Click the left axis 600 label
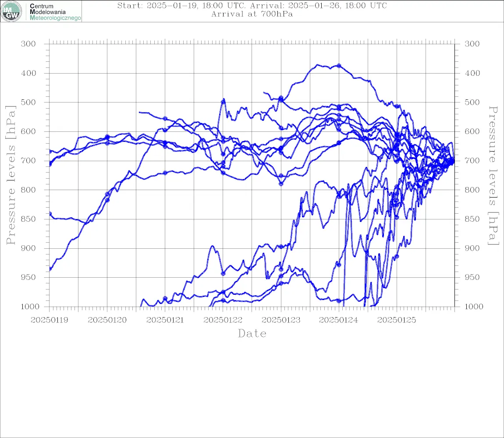The height and width of the screenshot is (438, 504). coord(28,131)
